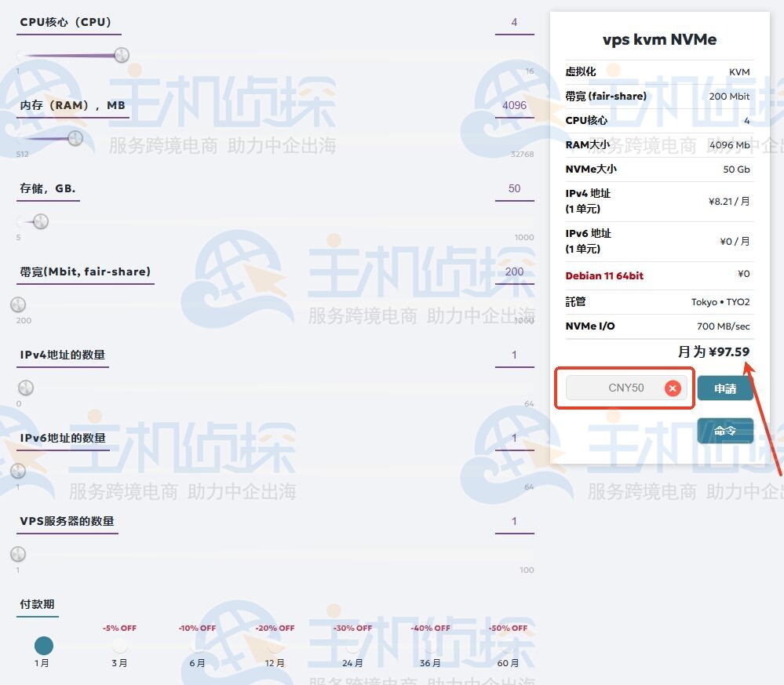Click the CPU cores slider handle
The height and width of the screenshot is (685, 784).
click(x=121, y=55)
